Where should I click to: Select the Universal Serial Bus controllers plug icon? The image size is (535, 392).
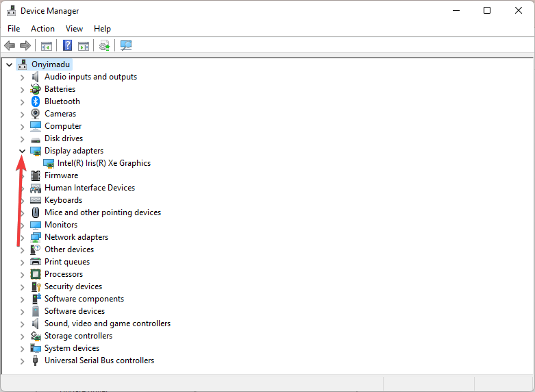coord(35,360)
